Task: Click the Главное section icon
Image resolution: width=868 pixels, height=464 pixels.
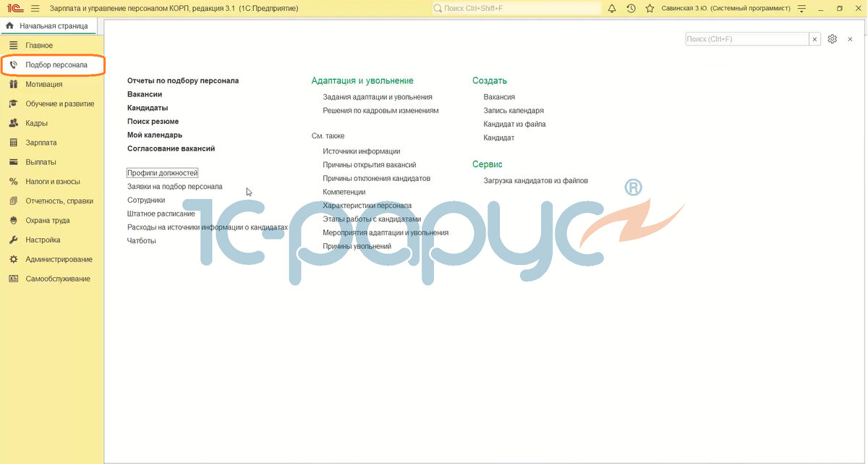Action: click(x=13, y=46)
